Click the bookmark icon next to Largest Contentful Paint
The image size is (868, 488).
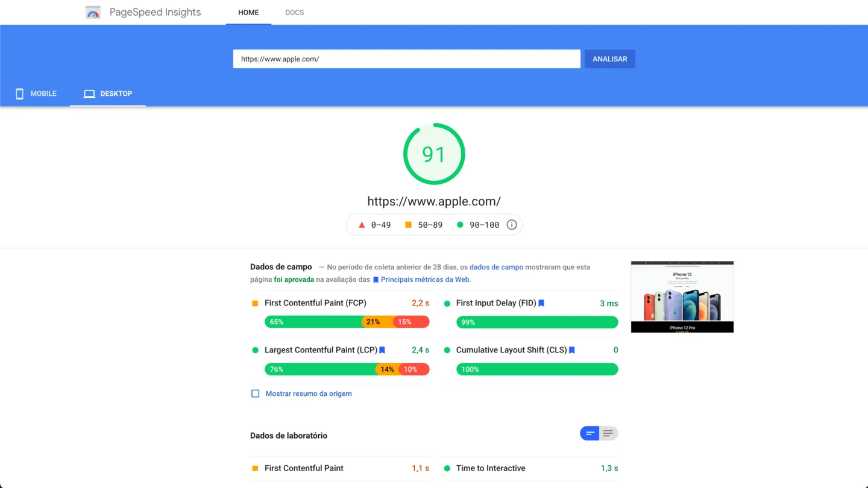pyautogui.click(x=382, y=350)
